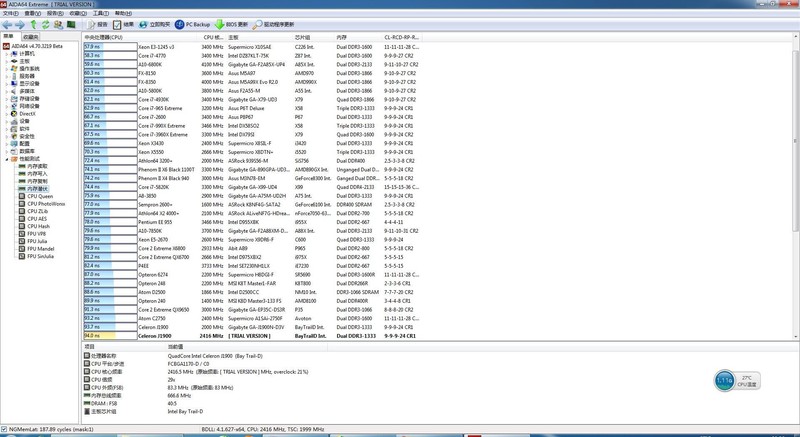Expand the 多媒体 tree node
This screenshot has height=437, width=800.
7,91
